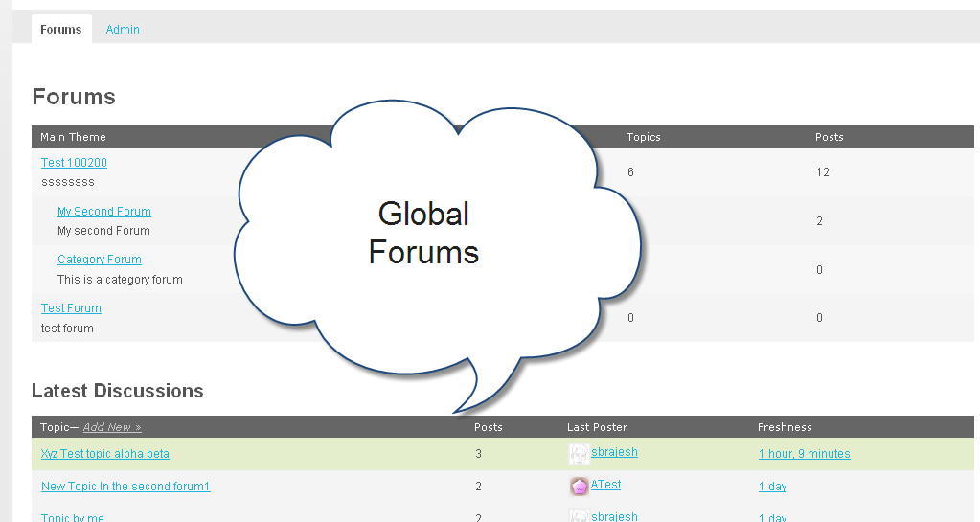
Task: Open the Test Forum link
Action: click(x=71, y=308)
